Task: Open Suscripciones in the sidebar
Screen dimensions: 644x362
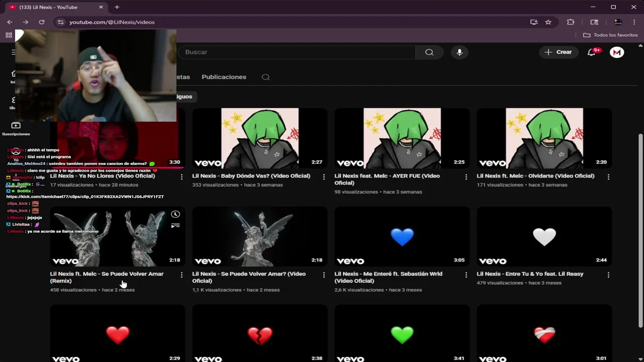Action: coord(16,129)
